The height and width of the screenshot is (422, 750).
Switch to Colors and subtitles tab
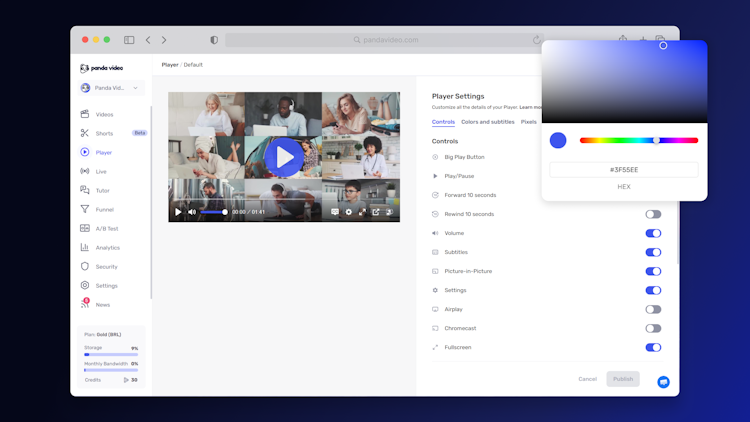tap(487, 122)
